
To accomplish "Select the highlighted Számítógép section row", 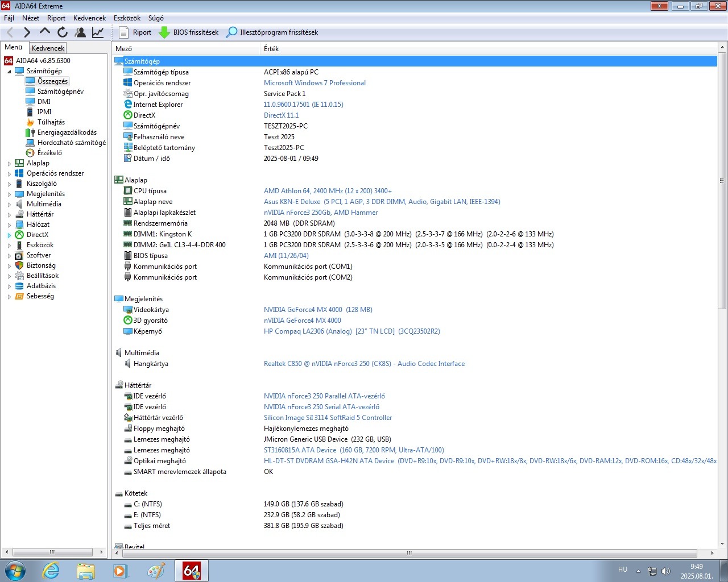I will pyautogui.click(x=415, y=61).
